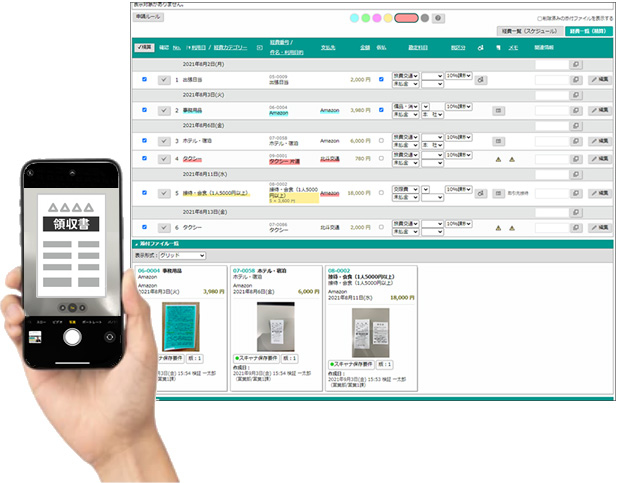Click copy icon in row 2 事務用品
The height and width of the screenshot is (483, 619).
(575, 111)
